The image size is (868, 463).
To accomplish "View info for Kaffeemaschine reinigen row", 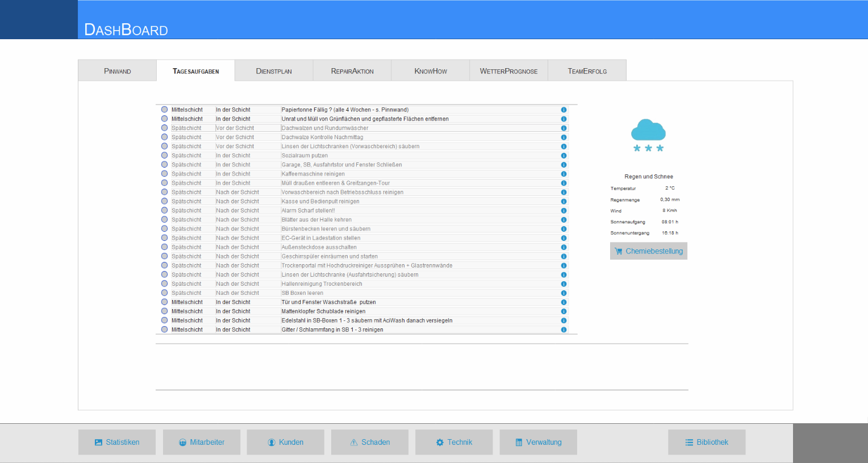I will point(564,174).
